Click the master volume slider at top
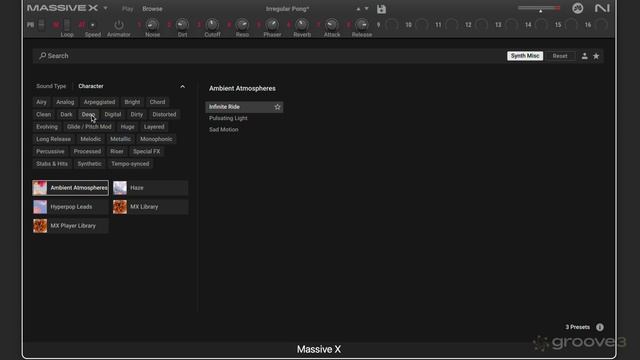The image size is (640, 360). pos(539,8)
